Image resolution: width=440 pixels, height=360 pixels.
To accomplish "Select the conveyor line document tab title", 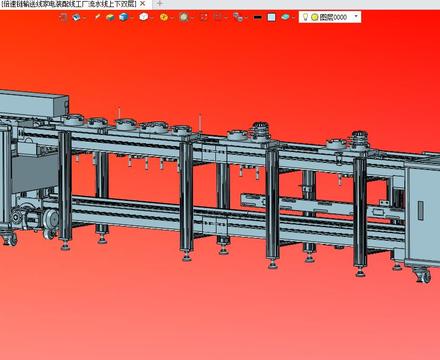I will click(69, 4).
